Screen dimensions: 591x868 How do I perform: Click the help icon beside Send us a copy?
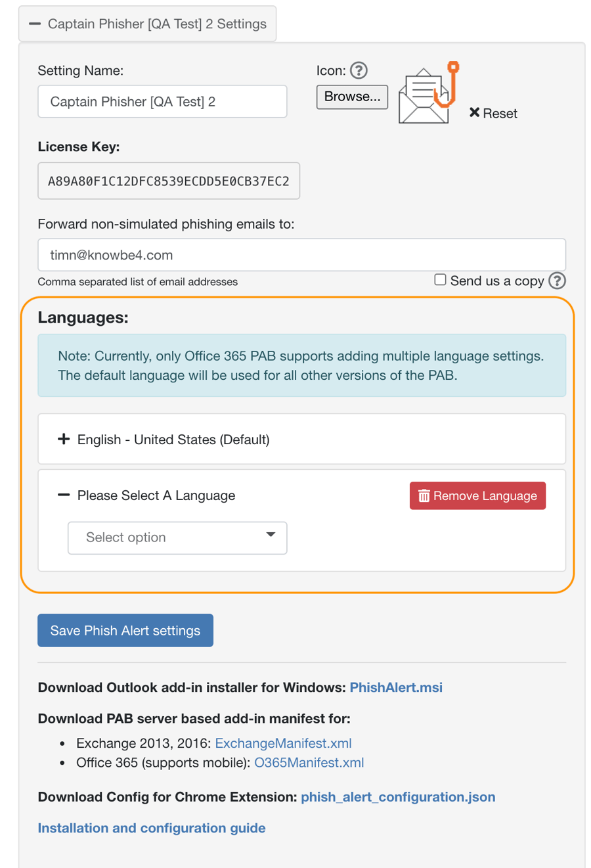pos(556,281)
